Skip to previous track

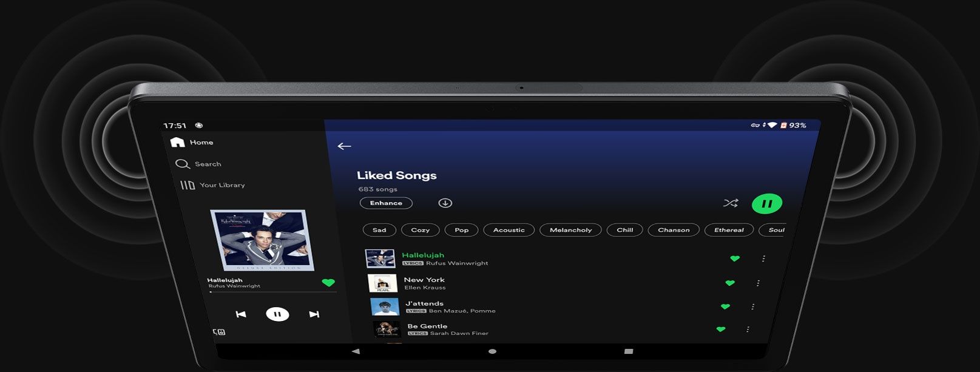(x=241, y=314)
